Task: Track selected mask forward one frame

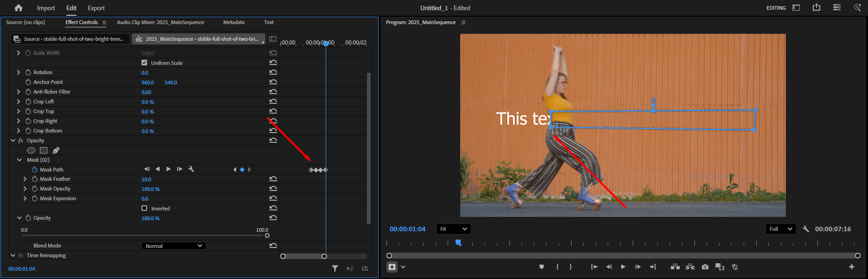Action: tap(180, 169)
